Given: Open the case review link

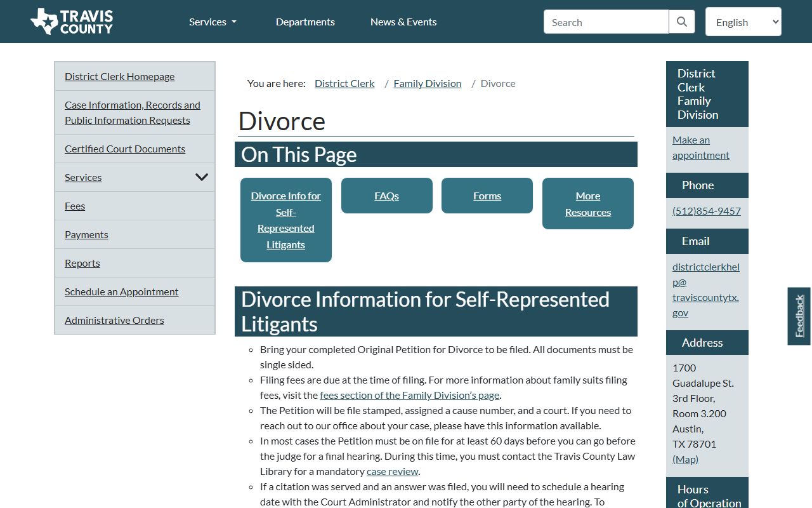Looking at the screenshot, I should point(393,471).
